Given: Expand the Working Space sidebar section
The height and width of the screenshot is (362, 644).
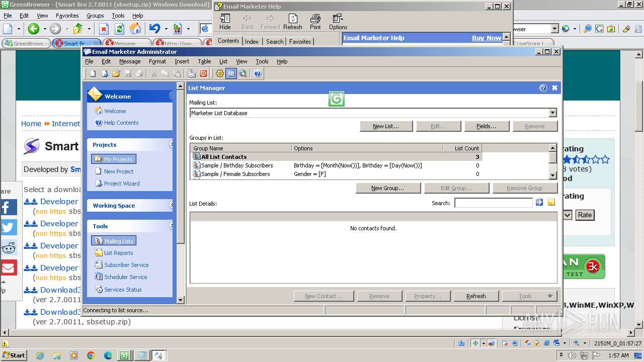Looking at the screenshot, I should (171, 205).
